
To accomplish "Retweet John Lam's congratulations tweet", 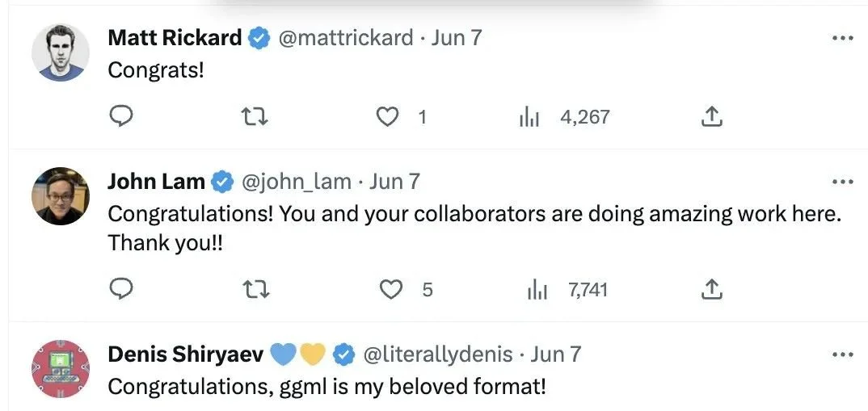I will click(x=256, y=289).
